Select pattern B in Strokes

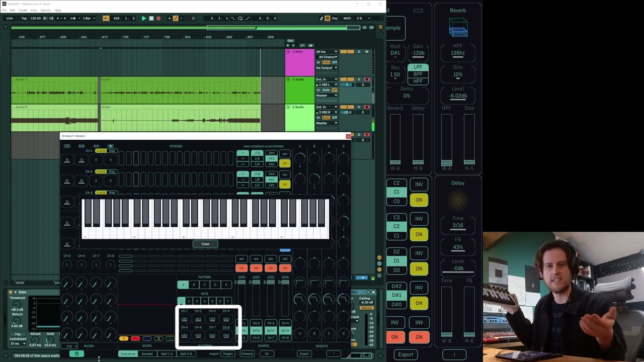[194, 285]
